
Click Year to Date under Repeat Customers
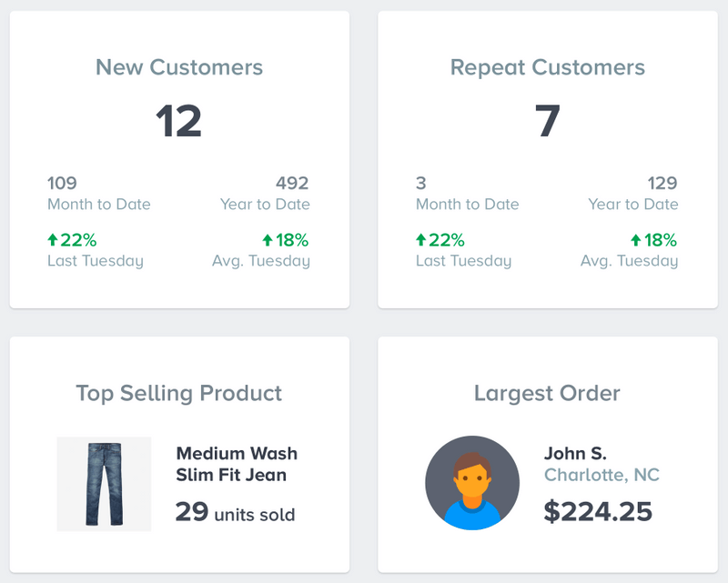(x=633, y=205)
